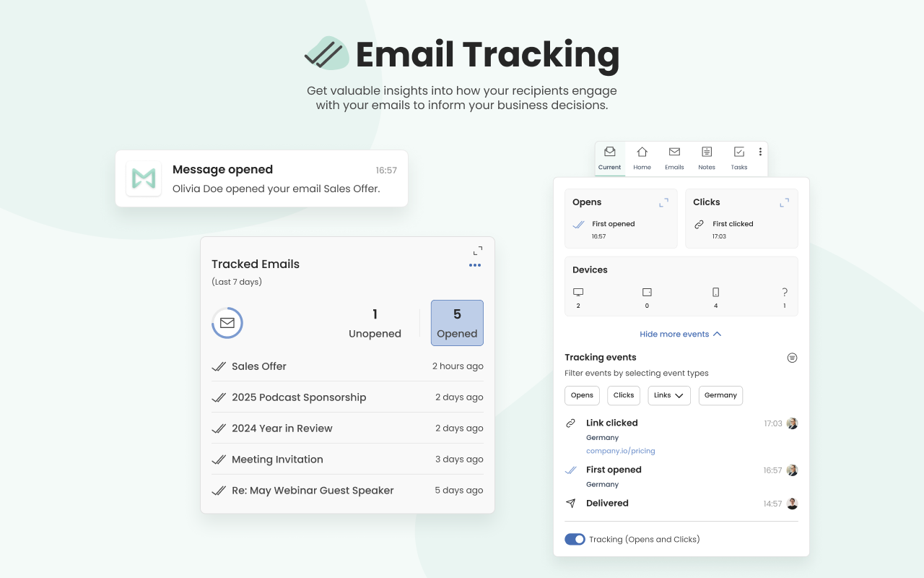The height and width of the screenshot is (578, 924).
Task: Toggle the Opens event filter chip
Action: pyautogui.click(x=582, y=395)
